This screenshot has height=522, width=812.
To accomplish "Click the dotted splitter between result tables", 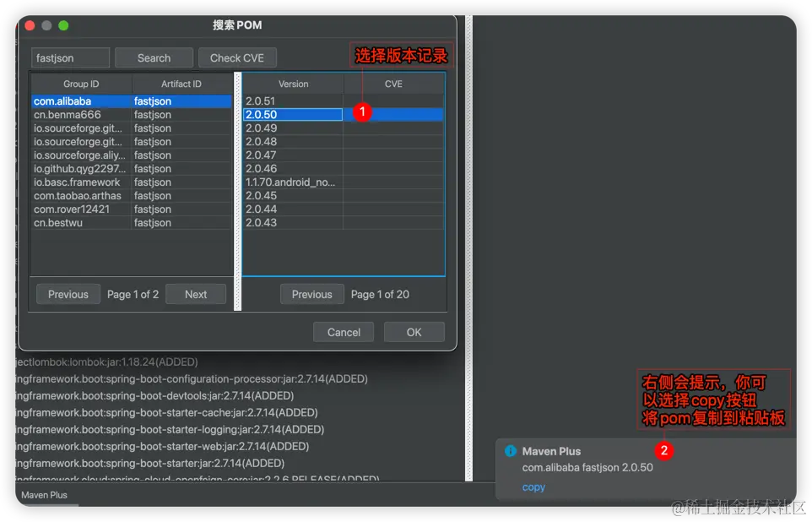I will (x=238, y=191).
